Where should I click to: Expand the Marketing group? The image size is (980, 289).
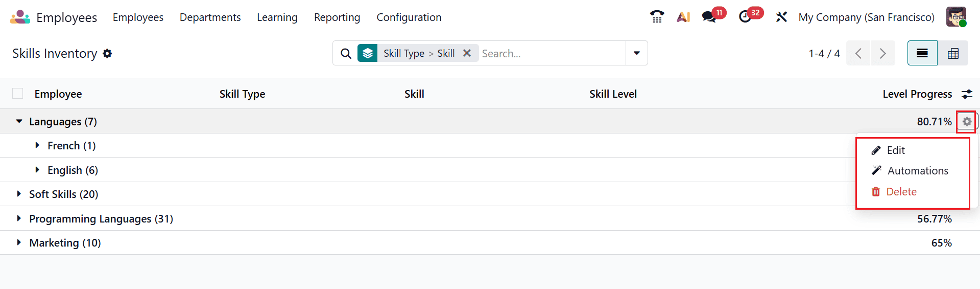click(19, 242)
